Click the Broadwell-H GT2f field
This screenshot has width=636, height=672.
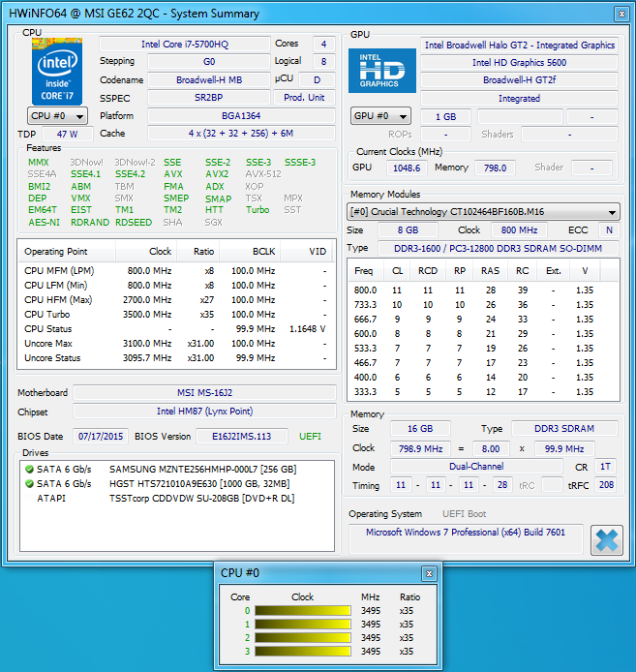point(519,80)
